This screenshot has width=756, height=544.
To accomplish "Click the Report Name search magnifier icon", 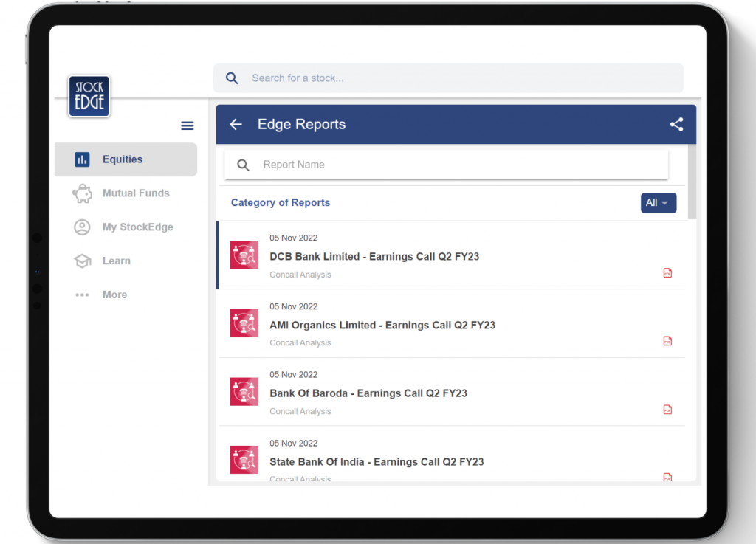I will [244, 165].
